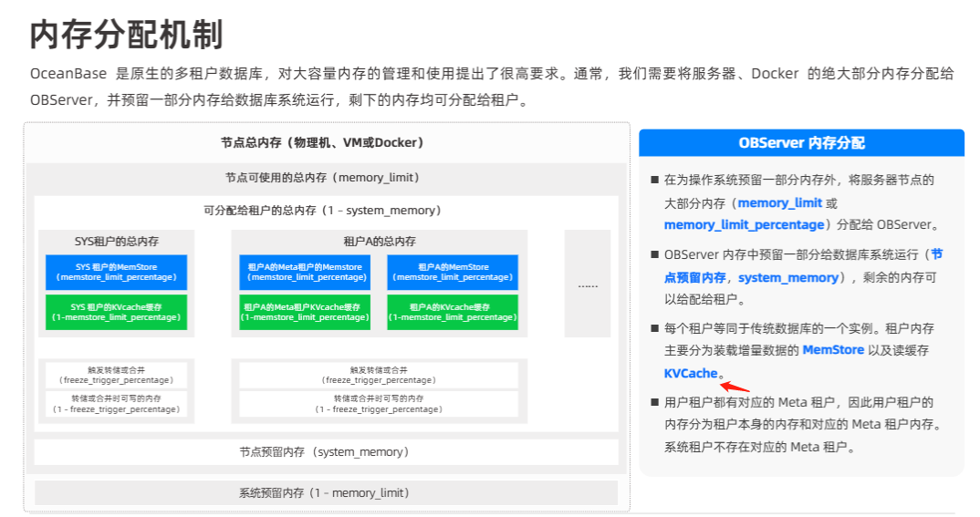The width and height of the screenshot is (980, 517).
Task: Open the KVCache link
Action: [x=691, y=374]
